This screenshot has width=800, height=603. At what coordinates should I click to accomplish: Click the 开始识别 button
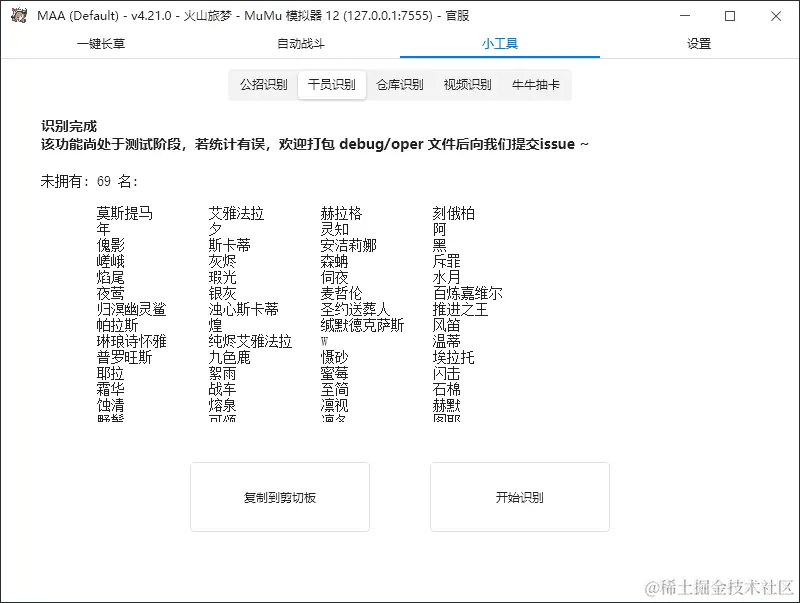[x=520, y=497]
